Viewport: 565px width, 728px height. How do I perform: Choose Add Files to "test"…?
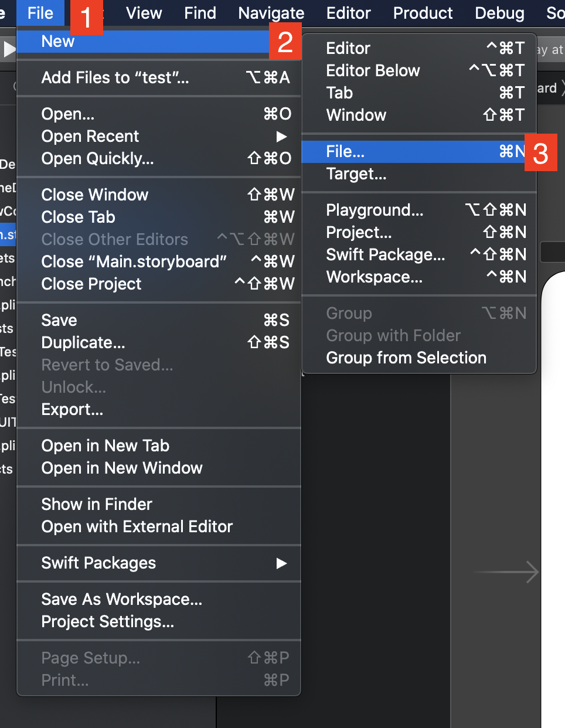(x=159, y=77)
